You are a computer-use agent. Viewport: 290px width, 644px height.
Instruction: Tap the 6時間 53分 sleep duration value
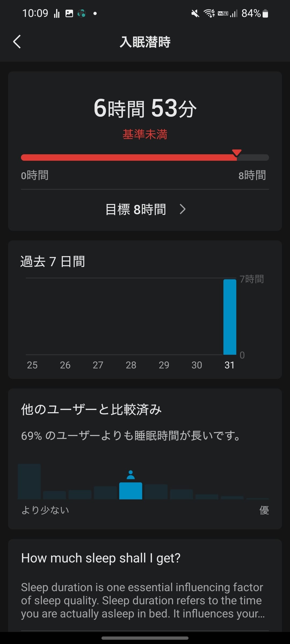pos(145,108)
